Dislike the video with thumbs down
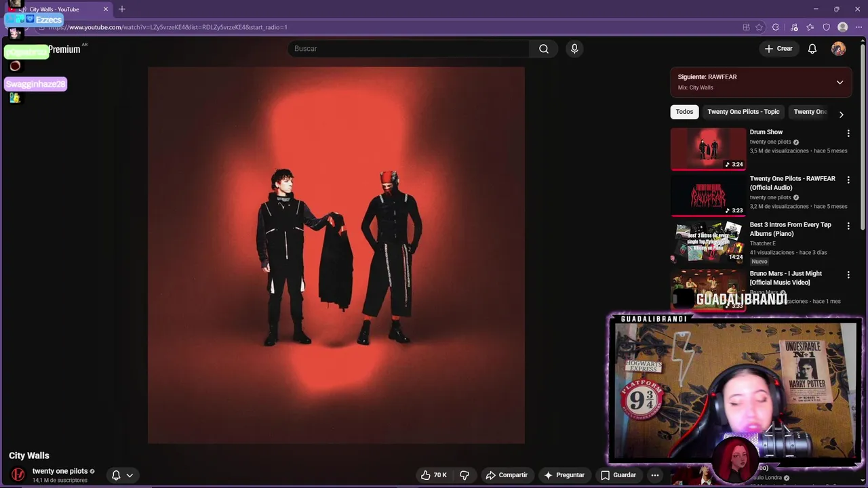This screenshot has height=488, width=868. point(465,475)
